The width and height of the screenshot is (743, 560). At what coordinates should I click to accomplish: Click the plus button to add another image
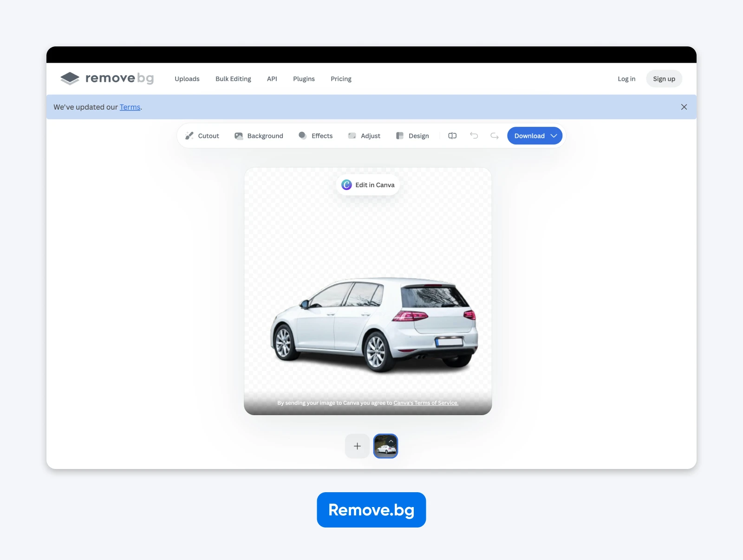tap(357, 446)
